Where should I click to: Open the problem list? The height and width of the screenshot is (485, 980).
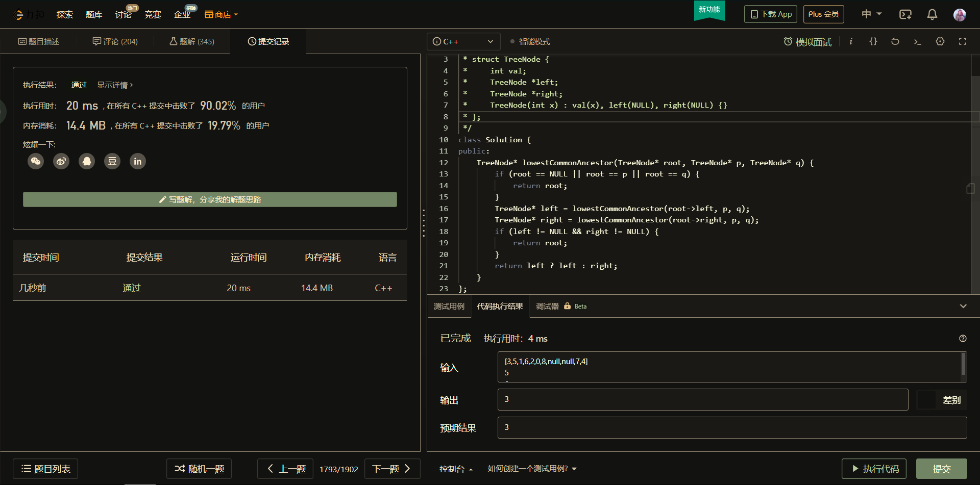(45, 469)
